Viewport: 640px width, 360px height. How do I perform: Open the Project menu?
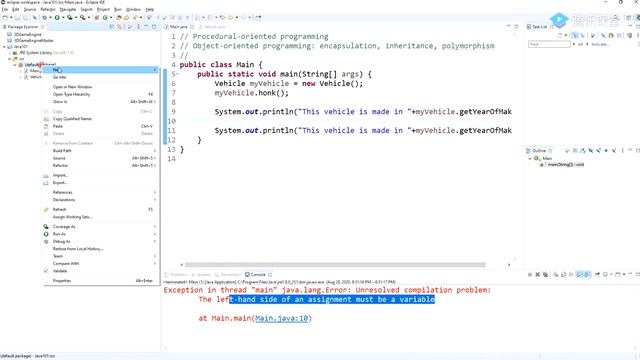pyautogui.click(x=103, y=9)
